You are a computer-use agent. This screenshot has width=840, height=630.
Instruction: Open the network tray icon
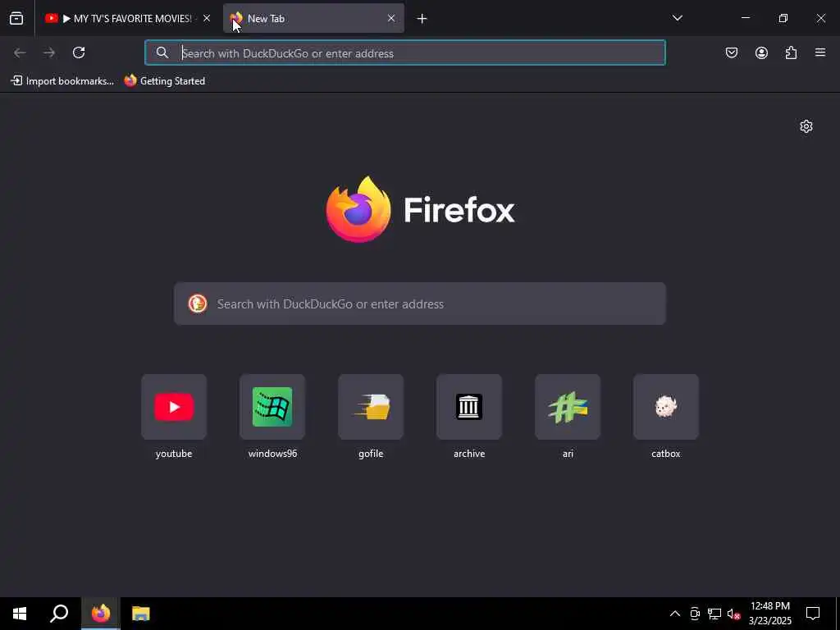[x=714, y=614]
